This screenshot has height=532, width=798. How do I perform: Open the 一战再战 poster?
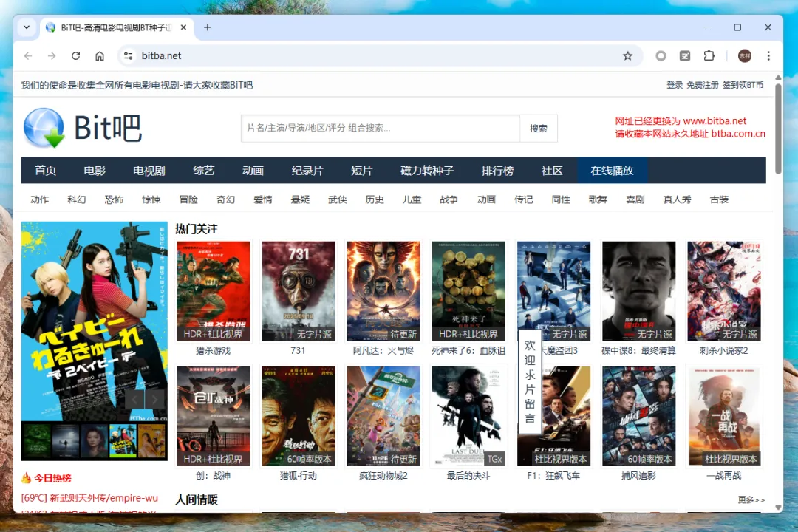[724, 416]
